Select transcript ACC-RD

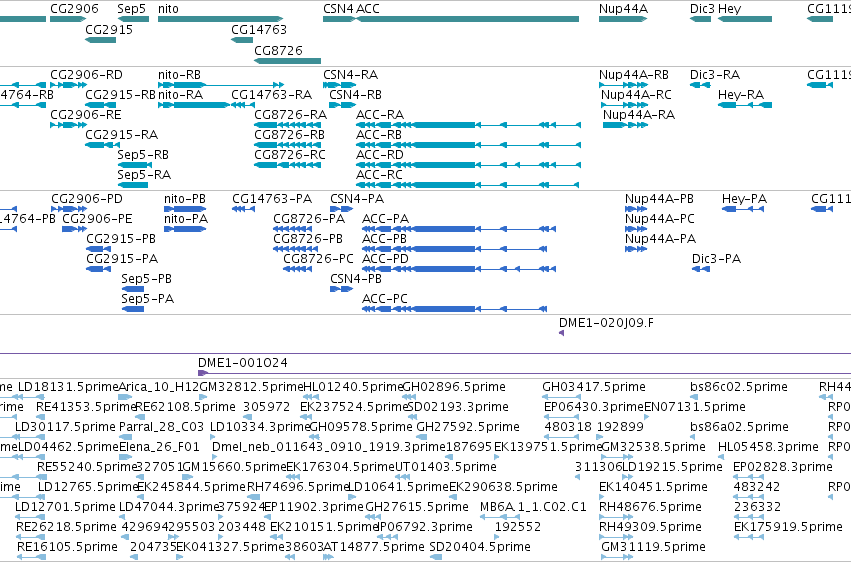coord(468,165)
